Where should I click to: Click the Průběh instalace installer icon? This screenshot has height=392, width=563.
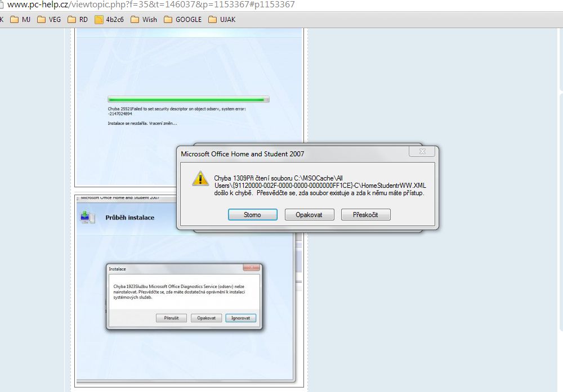pos(88,217)
